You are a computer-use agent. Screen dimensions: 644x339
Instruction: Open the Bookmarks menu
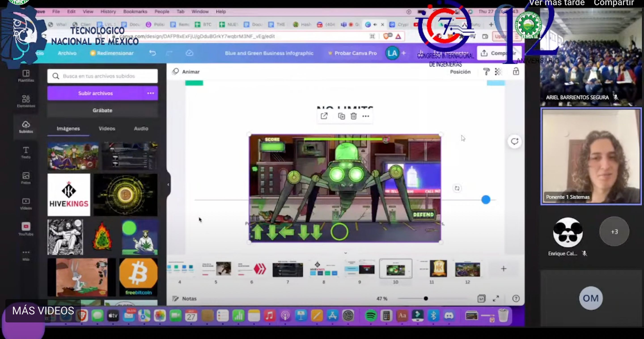(135, 11)
